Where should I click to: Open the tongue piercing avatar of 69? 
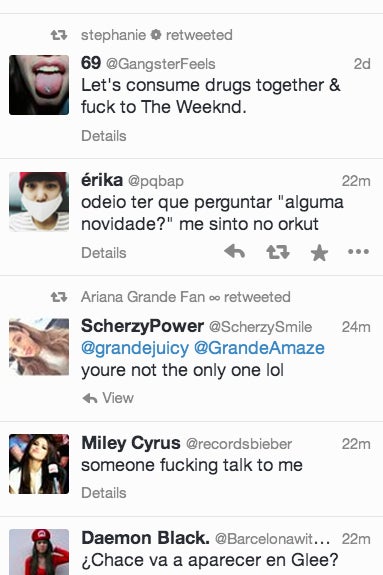coord(39,85)
